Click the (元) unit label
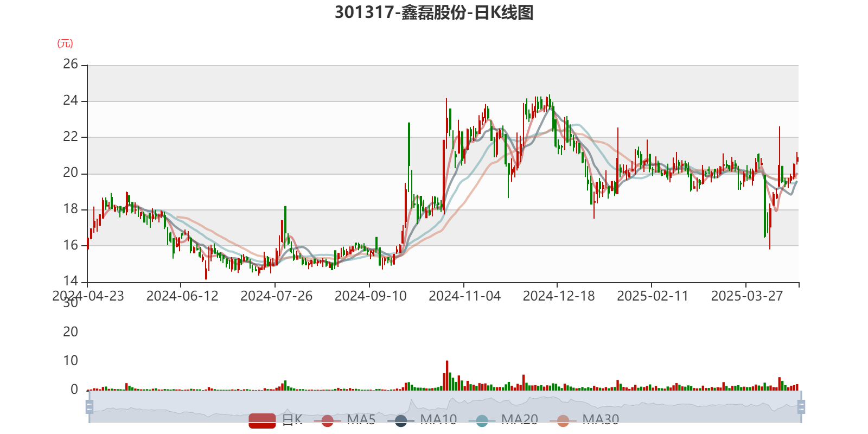The height and width of the screenshot is (434, 868). (65, 43)
